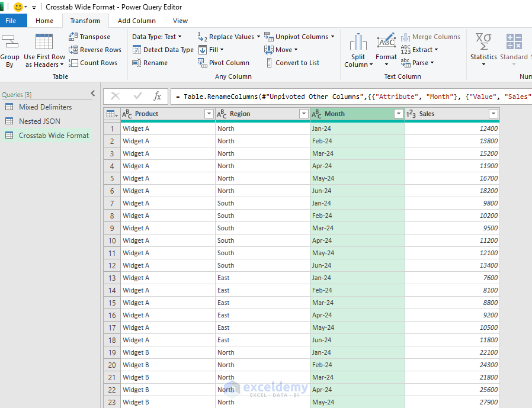Confirm formula with the checkmark icon
Screen dimensions: 532x408
tap(137, 97)
